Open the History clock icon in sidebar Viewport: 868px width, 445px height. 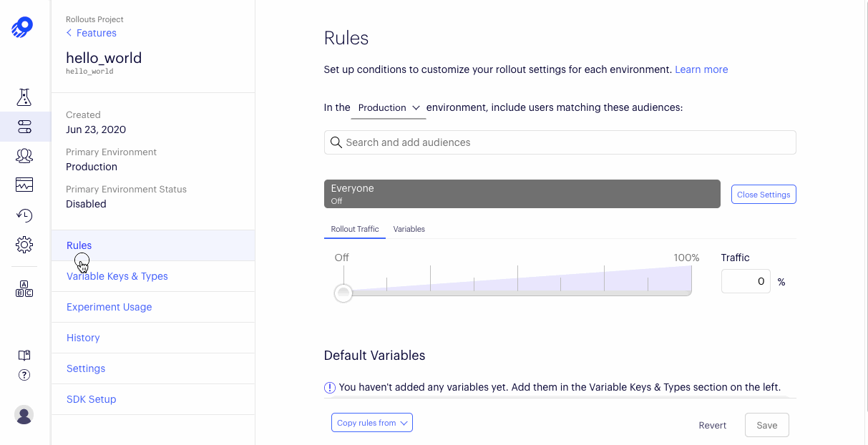coord(24,215)
